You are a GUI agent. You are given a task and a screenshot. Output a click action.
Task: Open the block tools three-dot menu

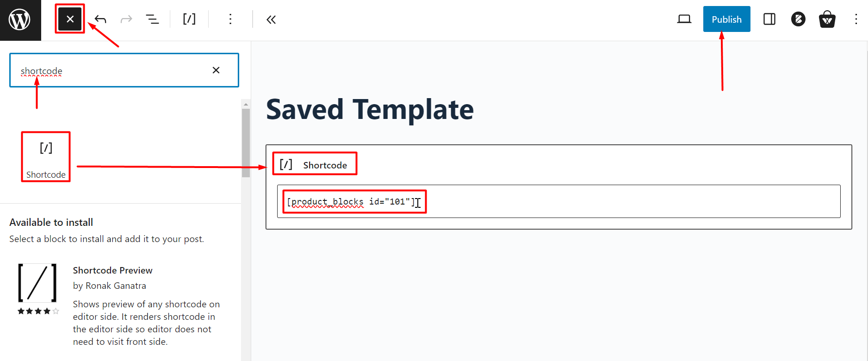[x=230, y=19]
